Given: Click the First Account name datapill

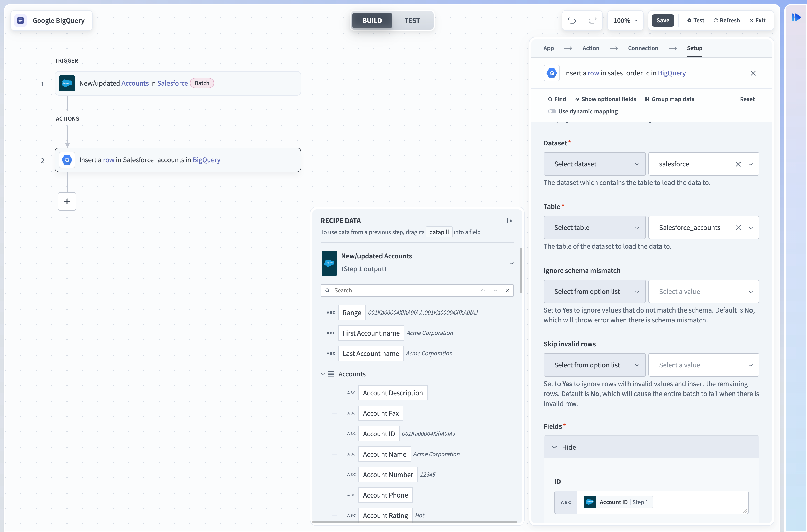Looking at the screenshot, I should coord(371,333).
